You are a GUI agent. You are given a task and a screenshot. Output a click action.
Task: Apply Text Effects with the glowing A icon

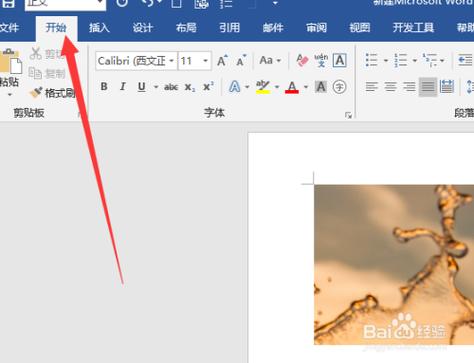coord(234,87)
